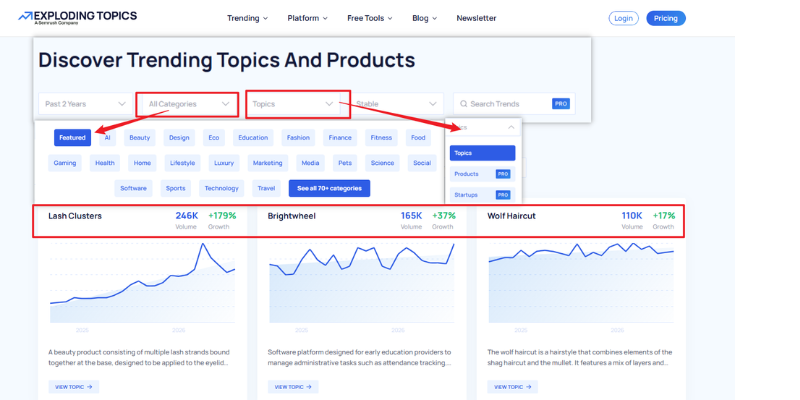The image size is (800, 400).
Task: Click the Wolf Haircut trend chart
Action: click(581, 283)
